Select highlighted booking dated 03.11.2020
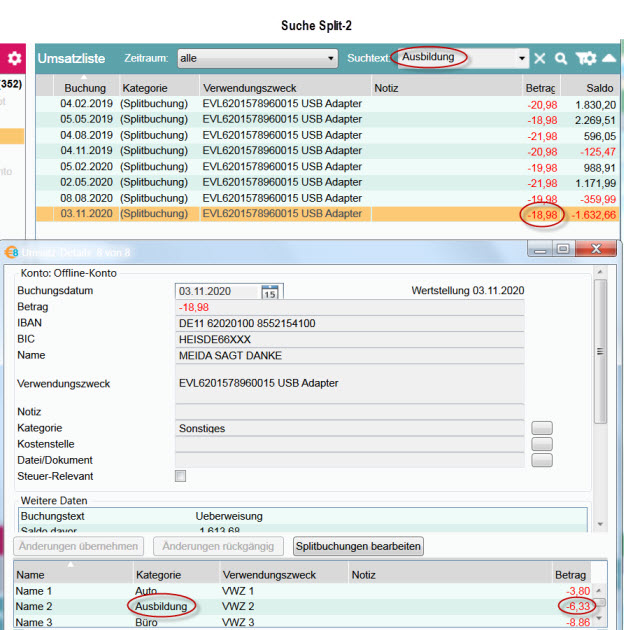This screenshot has height=630, width=624. [327, 214]
